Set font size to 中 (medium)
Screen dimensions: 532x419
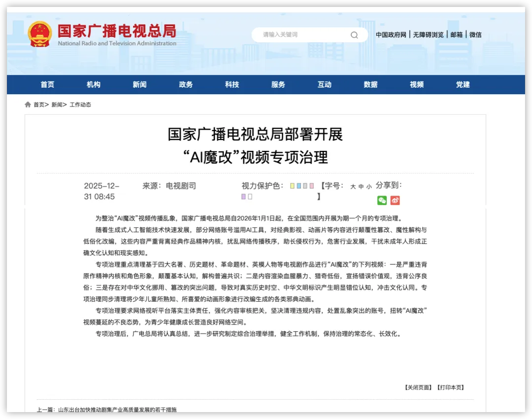click(x=361, y=186)
